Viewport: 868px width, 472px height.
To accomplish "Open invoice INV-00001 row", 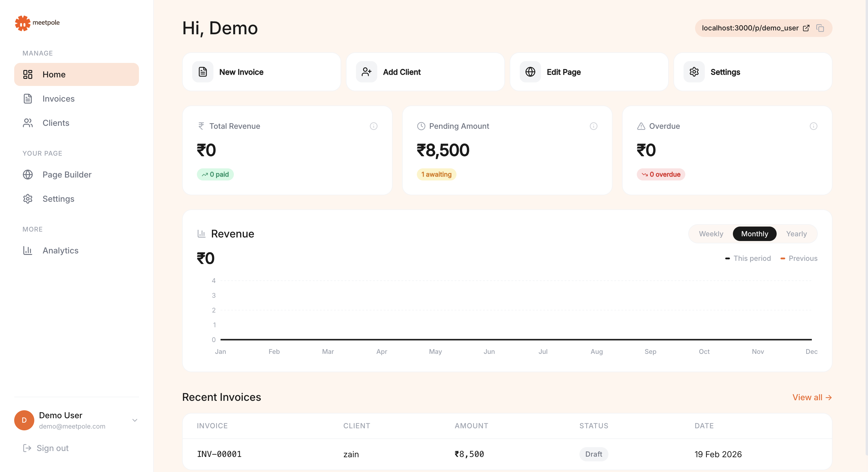I will coord(219,454).
